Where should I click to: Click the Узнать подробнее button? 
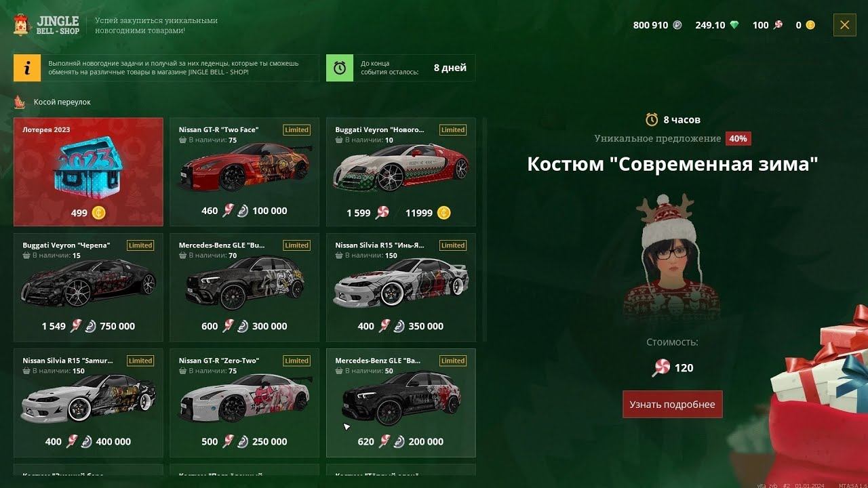(673, 405)
